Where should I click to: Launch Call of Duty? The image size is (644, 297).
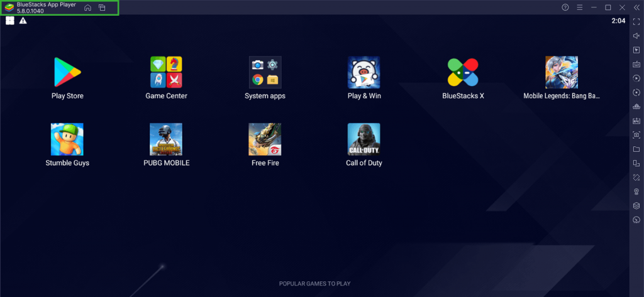point(364,139)
